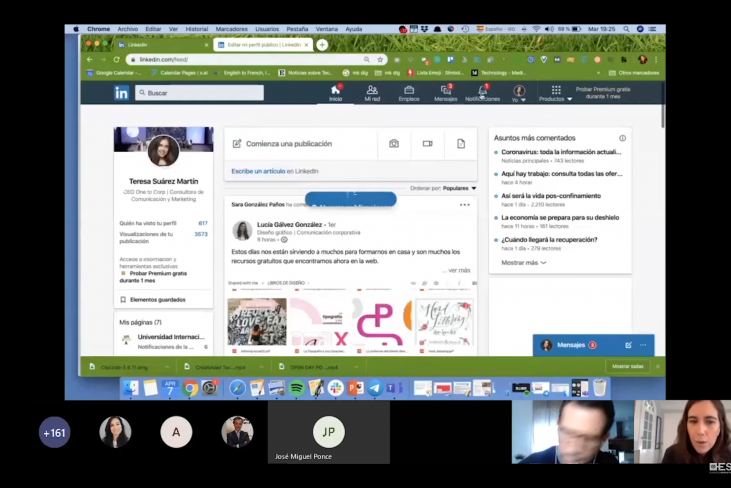
Task: Show the +161 additional participants
Action: [54, 433]
